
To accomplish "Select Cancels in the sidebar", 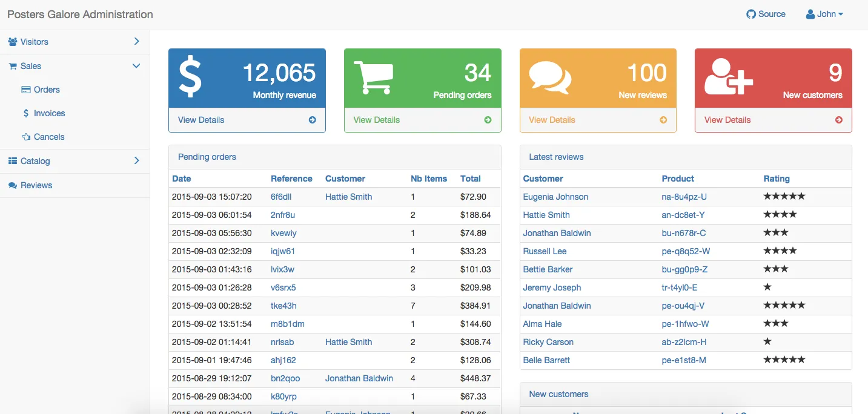I will pyautogui.click(x=49, y=137).
